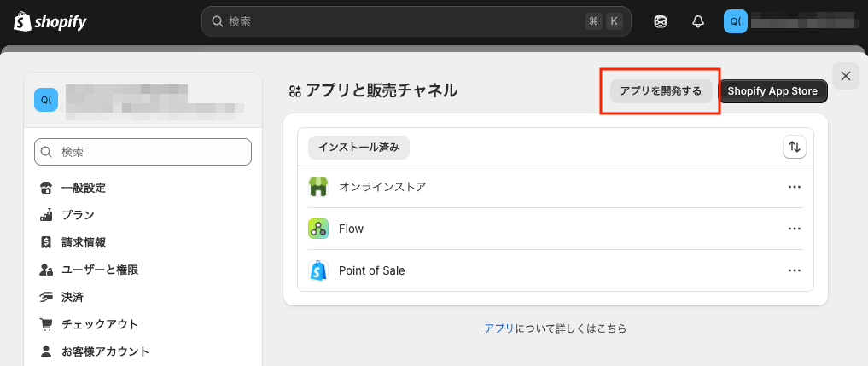Click the 一般設定 store icon

coord(46,188)
